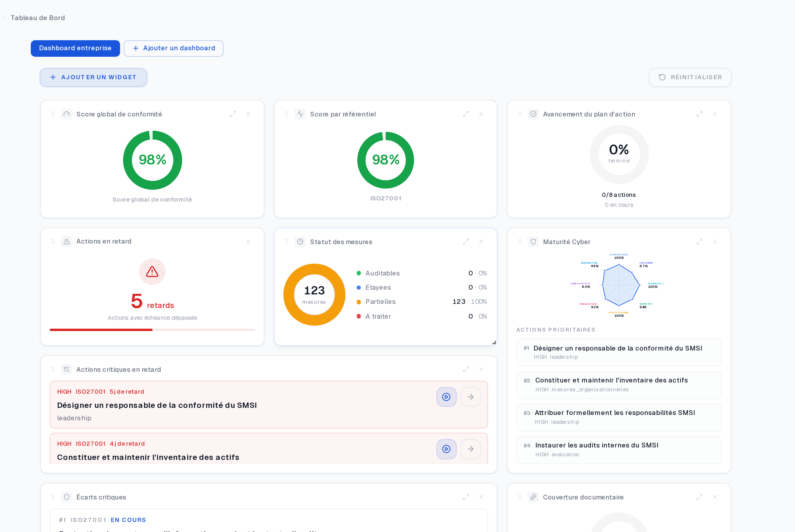Close the Score global de conformité widget
The height and width of the screenshot is (532, 795).
[x=248, y=114]
